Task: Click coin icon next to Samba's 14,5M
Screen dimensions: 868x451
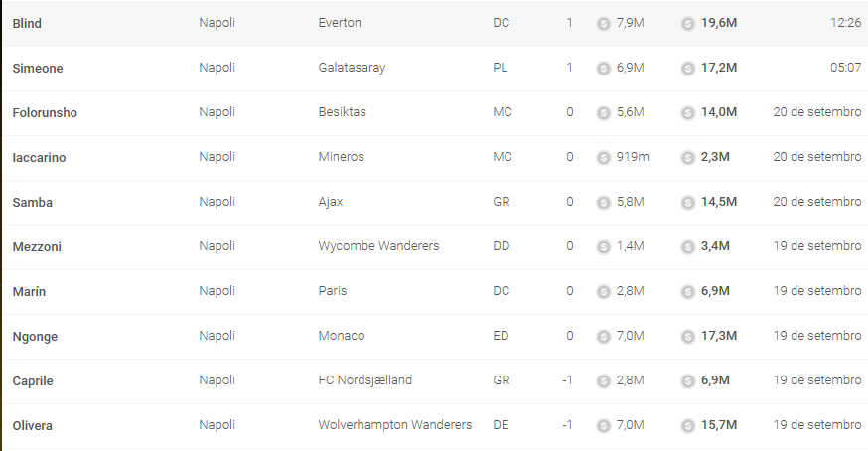Action: tap(687, 203)
